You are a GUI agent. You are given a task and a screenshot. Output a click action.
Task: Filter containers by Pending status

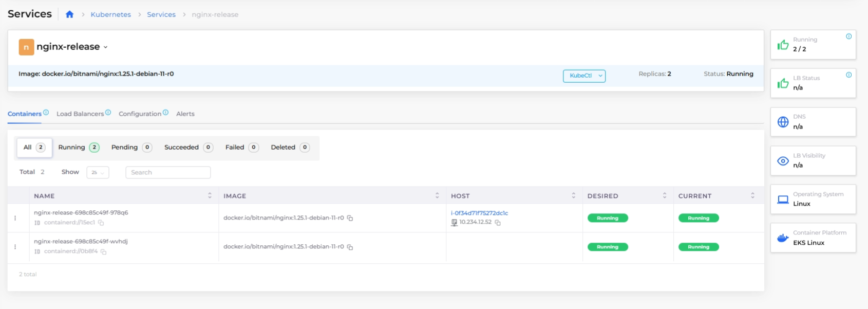131,148
